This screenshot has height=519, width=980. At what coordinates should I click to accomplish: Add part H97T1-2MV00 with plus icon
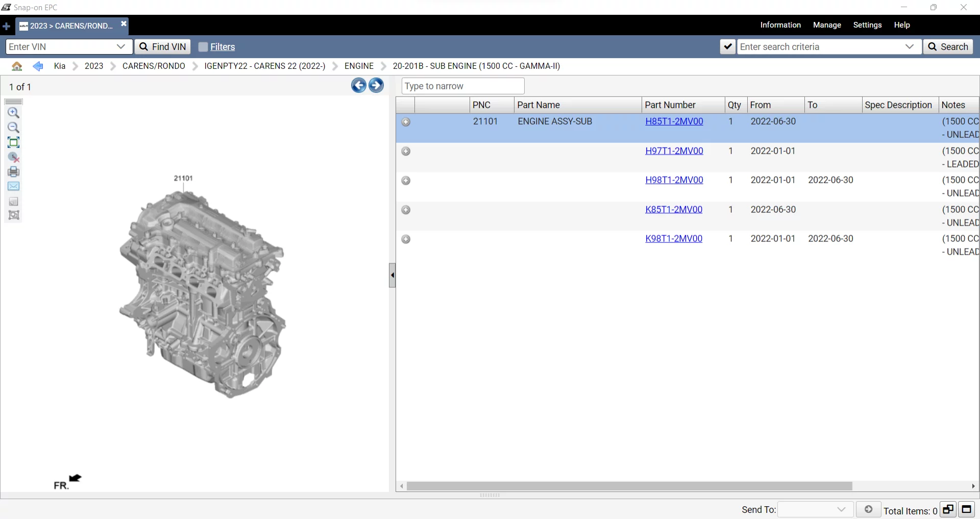(406, 151)
